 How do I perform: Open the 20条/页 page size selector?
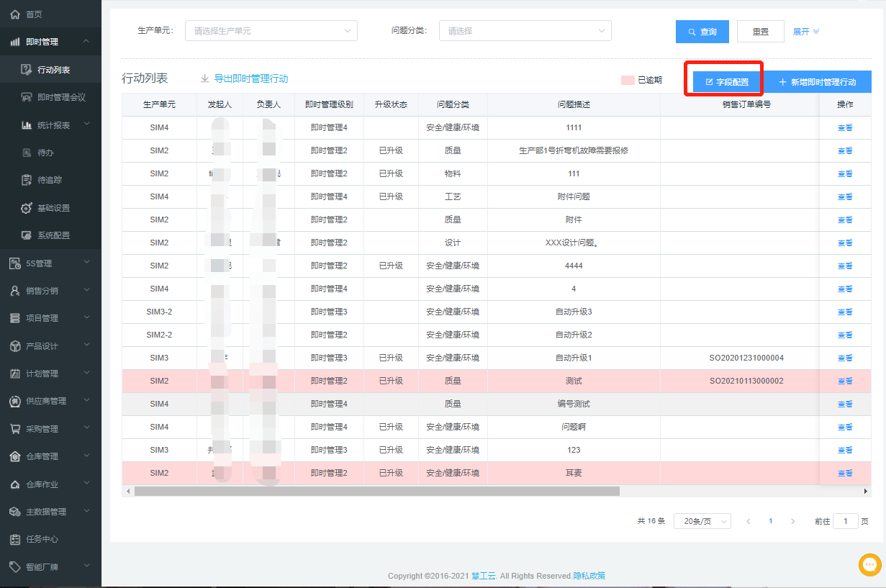click(x=702, y=521)
